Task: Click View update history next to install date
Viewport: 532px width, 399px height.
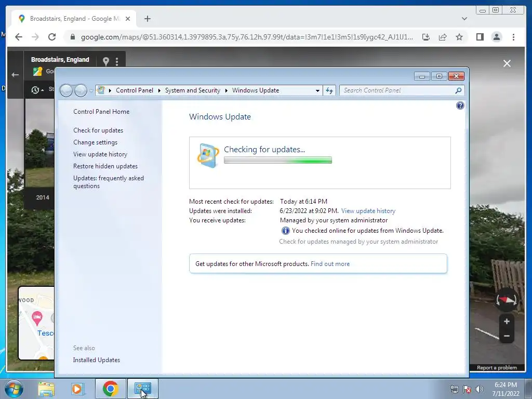Action: tap(368, 211)
